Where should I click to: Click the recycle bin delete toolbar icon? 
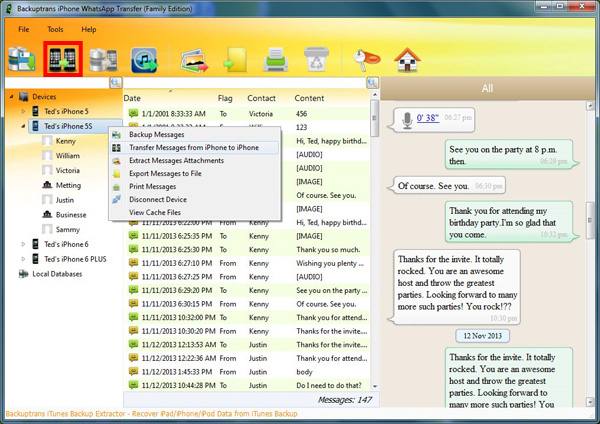[x=316, y=59]
